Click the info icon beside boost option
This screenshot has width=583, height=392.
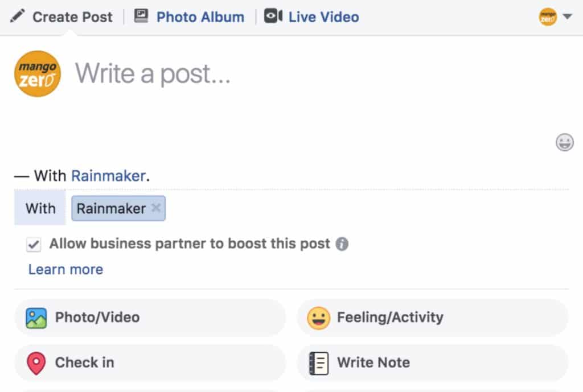click(342, 244)
